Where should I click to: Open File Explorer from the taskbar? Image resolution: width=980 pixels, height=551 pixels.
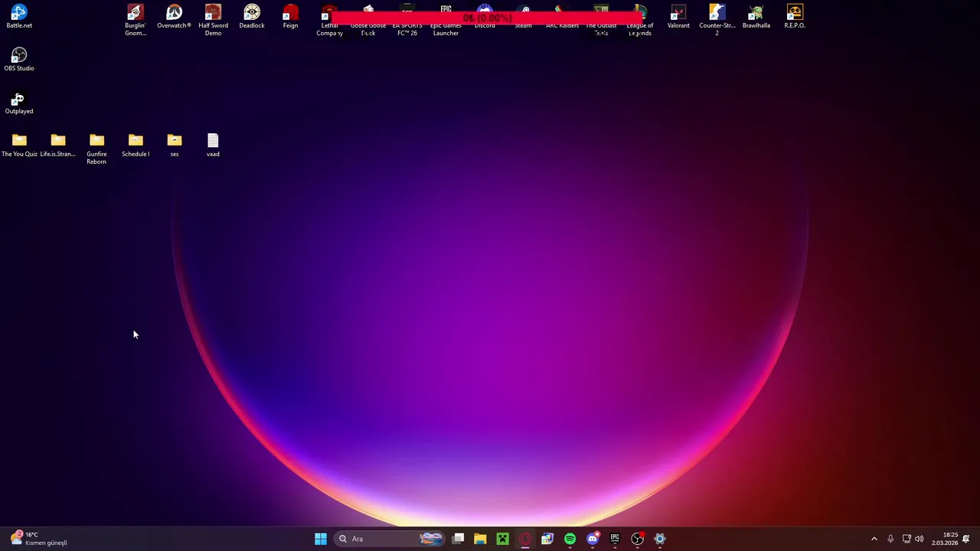click(x=480, y=539)
